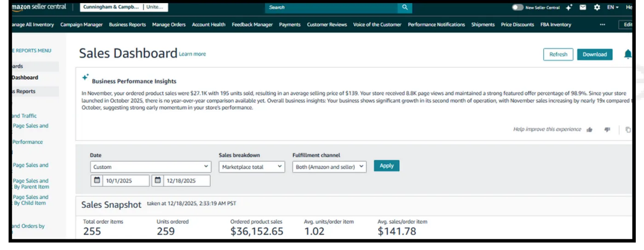Open Voice of the Customer menu item
Screen dimensions: 644x250
377,25
